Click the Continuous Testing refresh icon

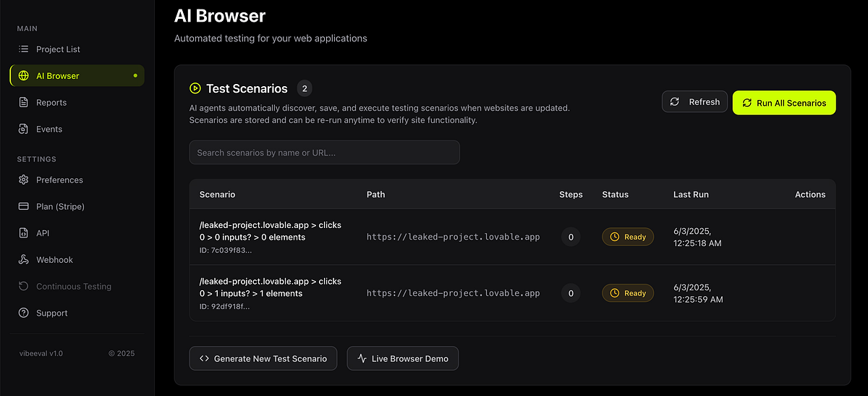pos(23,286)
